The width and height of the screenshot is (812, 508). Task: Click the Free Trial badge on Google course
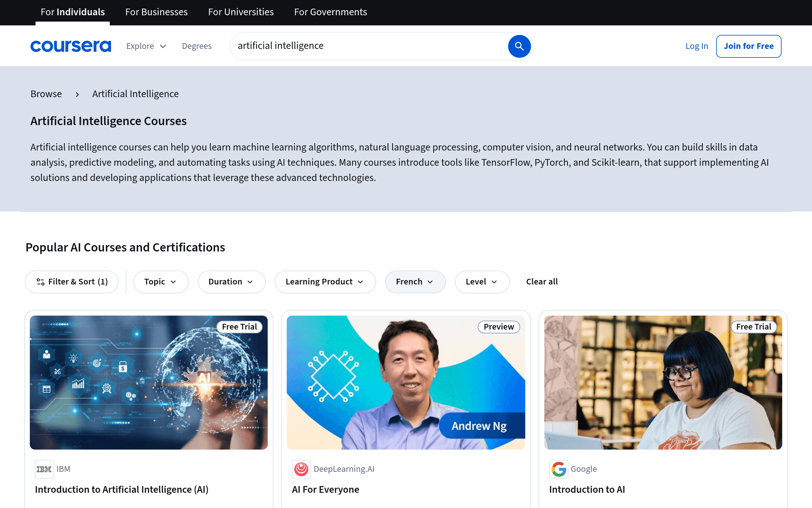pyautogui.click(x=754, y=327)
